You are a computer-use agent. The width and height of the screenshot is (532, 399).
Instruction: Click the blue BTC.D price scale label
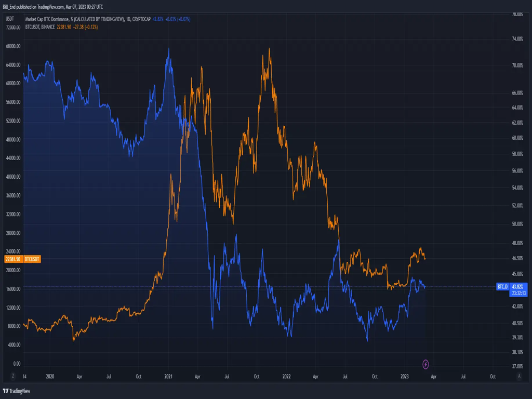click(502, 286)
